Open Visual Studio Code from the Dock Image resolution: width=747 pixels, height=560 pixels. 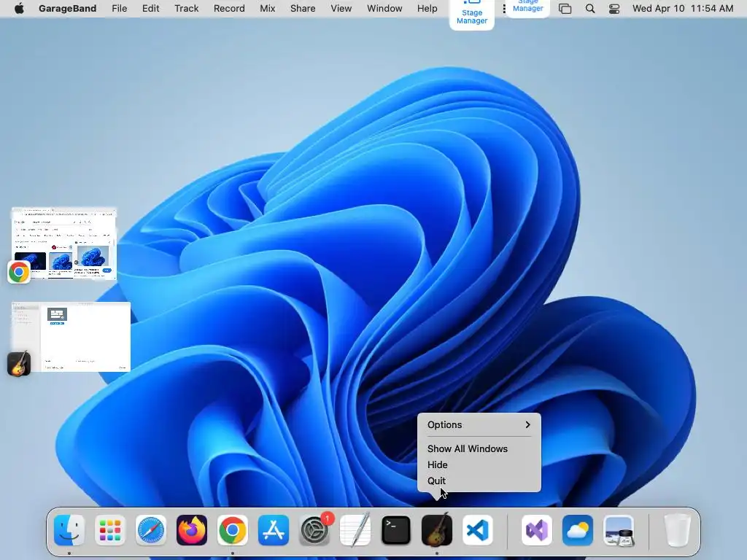pyautogui.click(x=477, y=530)
